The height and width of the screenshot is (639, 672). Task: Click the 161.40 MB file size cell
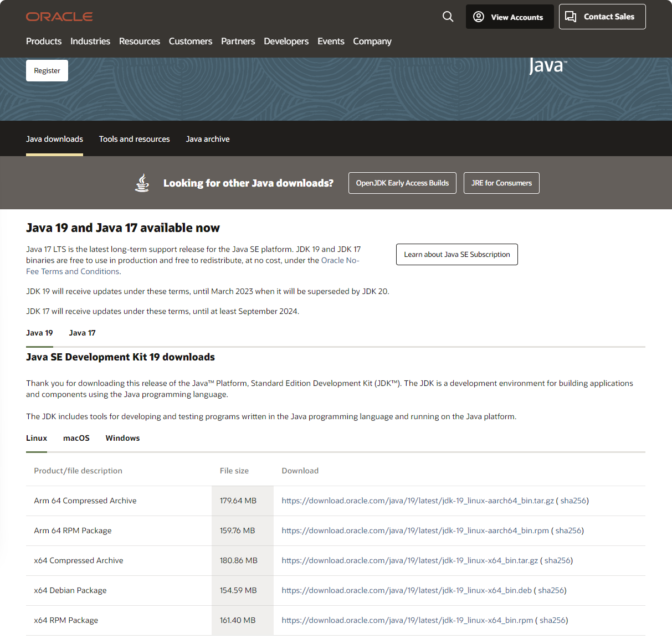243,620
